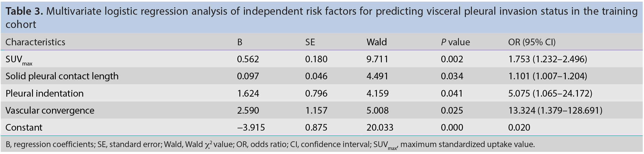This screenshot has width=644, height=154.
Task: Click the 0.034 P value cell
Action: (x=452, y=76)
